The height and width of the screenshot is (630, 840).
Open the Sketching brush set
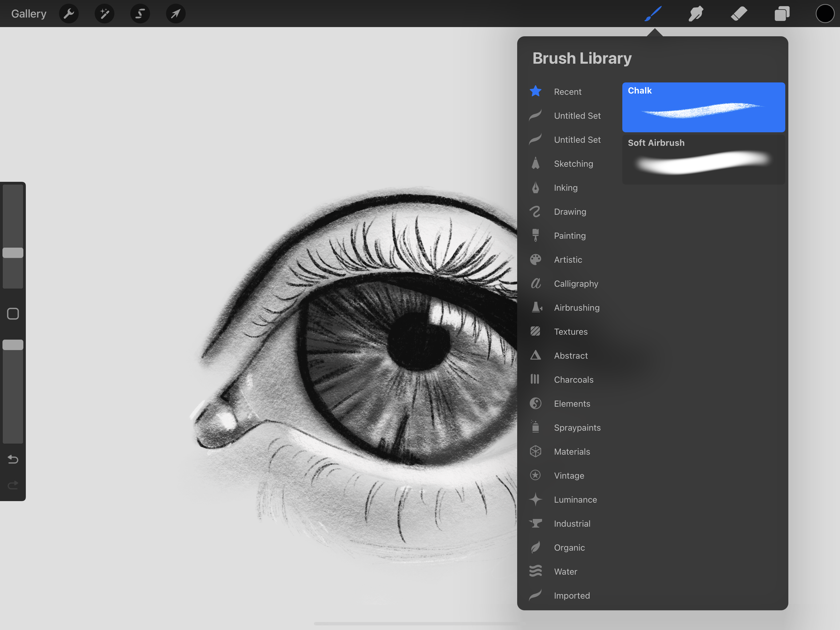click(573, 164)
